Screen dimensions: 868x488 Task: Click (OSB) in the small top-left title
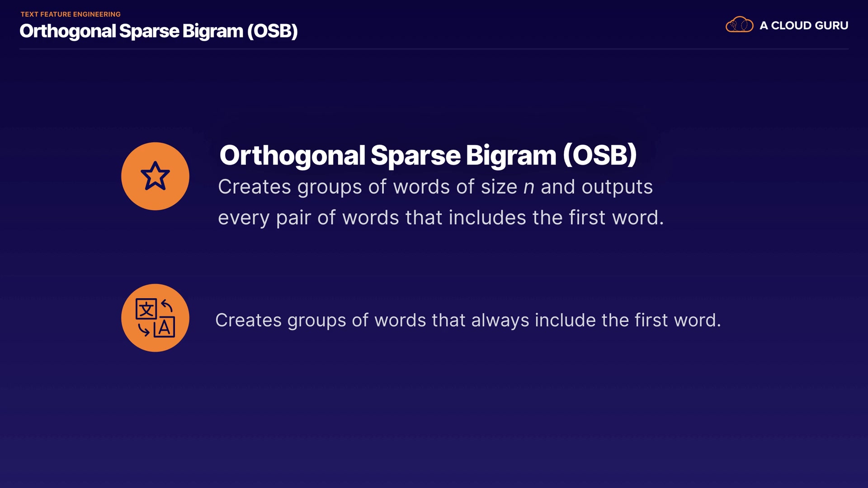(272, 31)
